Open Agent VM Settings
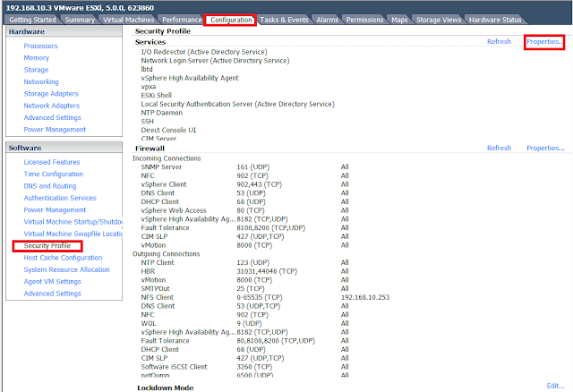This screenshot has height=392, width=573. (x=52, y=282)
